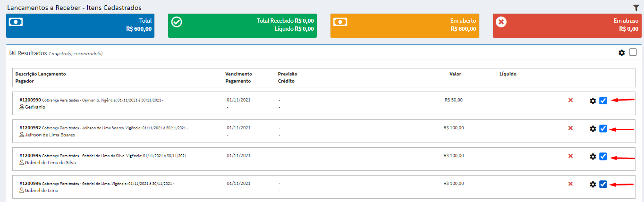644x202 pixels.
Task: Open results settings gear in header
Action: point(622,53)
